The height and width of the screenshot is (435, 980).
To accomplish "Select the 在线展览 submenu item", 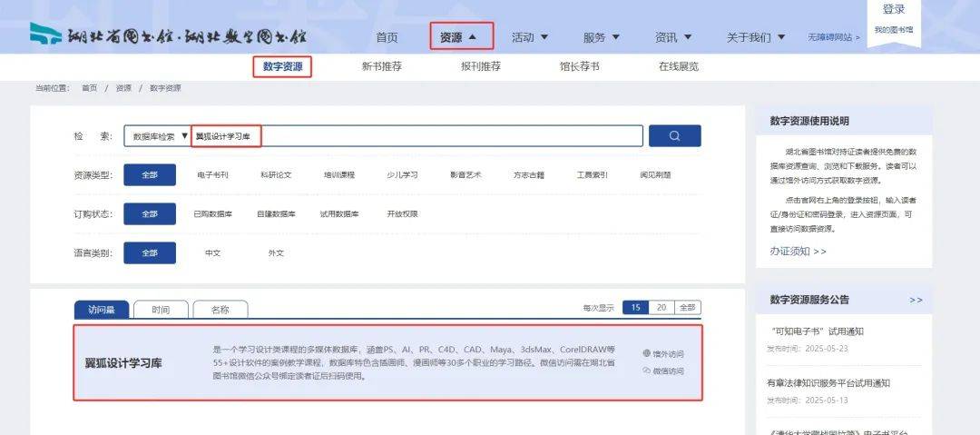I will [678, 66].
